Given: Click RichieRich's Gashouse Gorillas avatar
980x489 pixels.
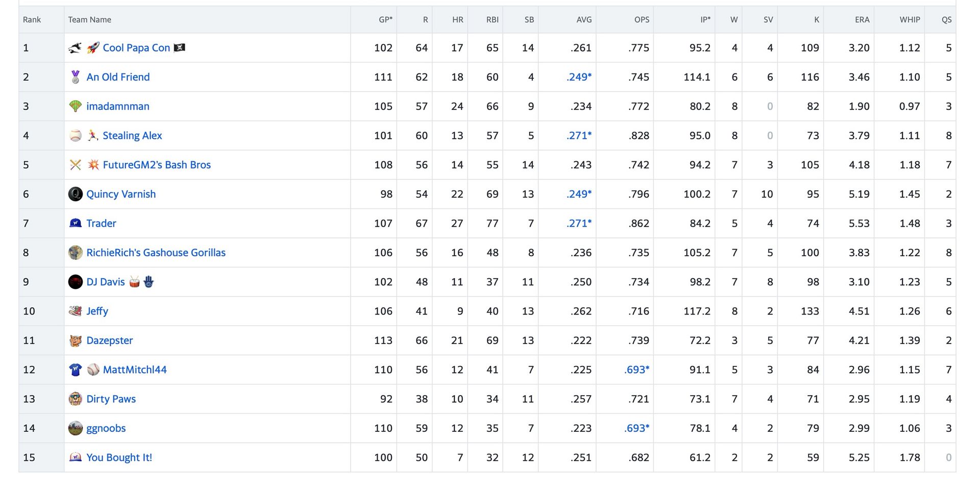Looking at the screenshot, I should coord(76,253).
